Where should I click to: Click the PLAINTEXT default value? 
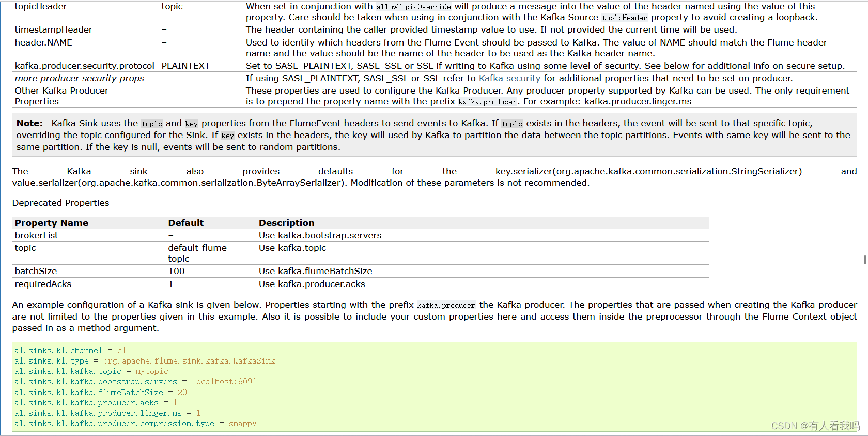pos(185,66)
